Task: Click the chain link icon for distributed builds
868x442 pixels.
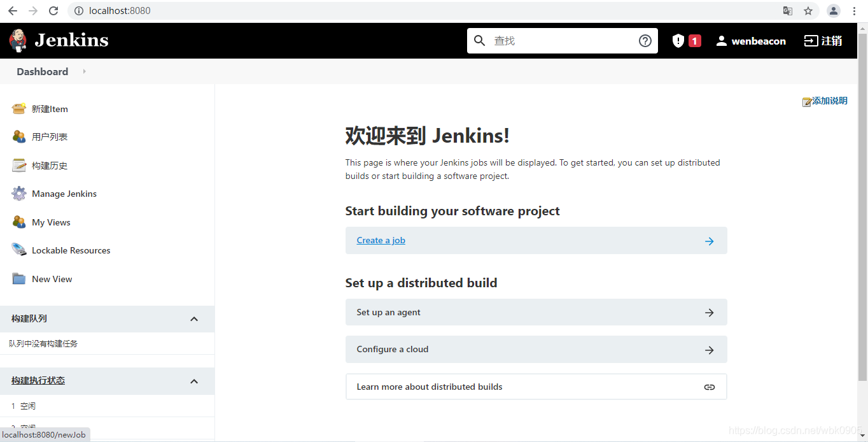Action: pos(710,387)
